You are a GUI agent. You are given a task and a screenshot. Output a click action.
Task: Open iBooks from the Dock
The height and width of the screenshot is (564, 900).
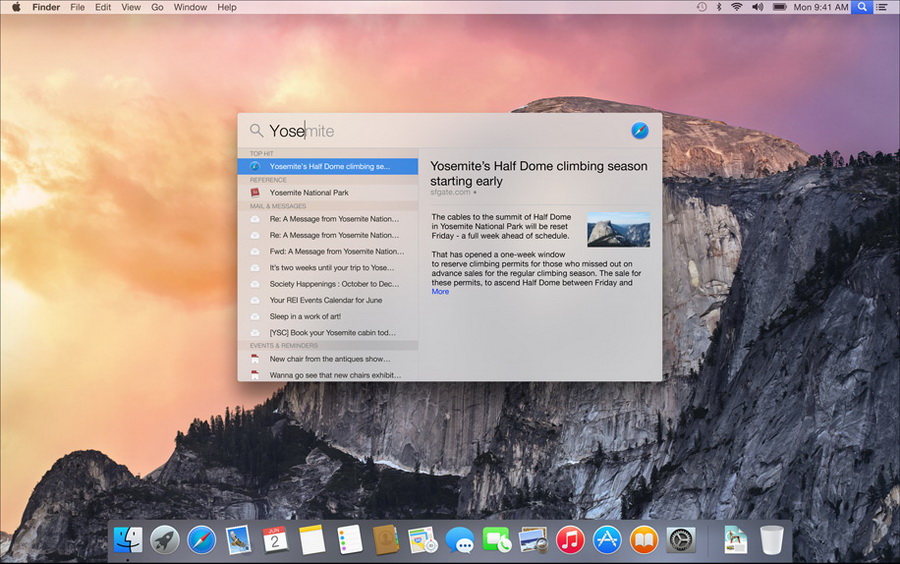644,540
